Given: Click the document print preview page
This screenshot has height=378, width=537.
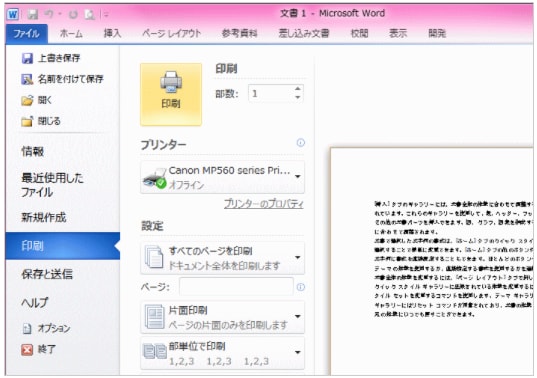Looking at the screenshot, I should (x=432, y=262).
